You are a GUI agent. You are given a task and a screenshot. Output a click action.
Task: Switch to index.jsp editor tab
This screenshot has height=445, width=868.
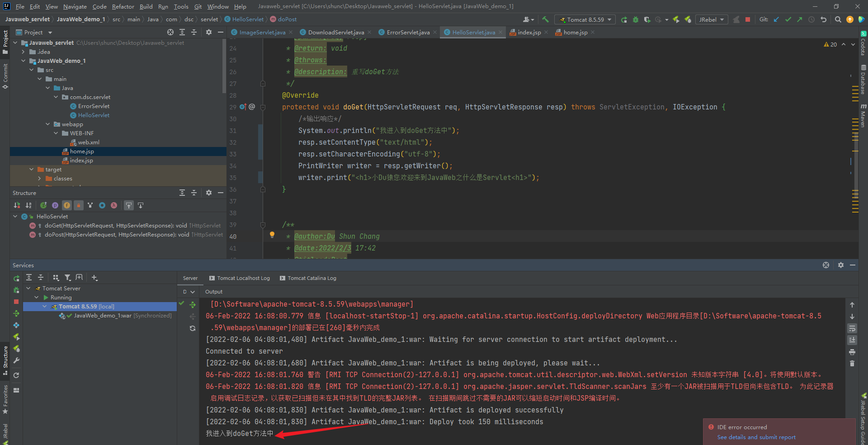(529, 32)
